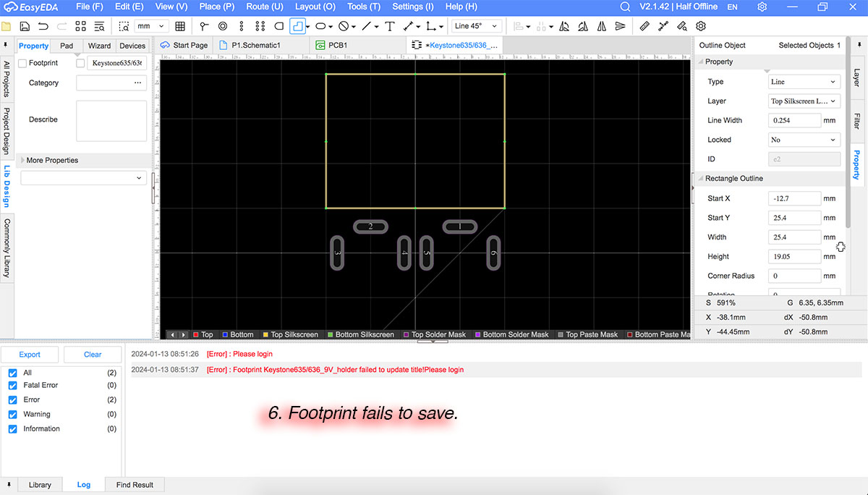868x495 pixels.
Task: Open the Type dropdown showing Line
Action: click(804, 82)
